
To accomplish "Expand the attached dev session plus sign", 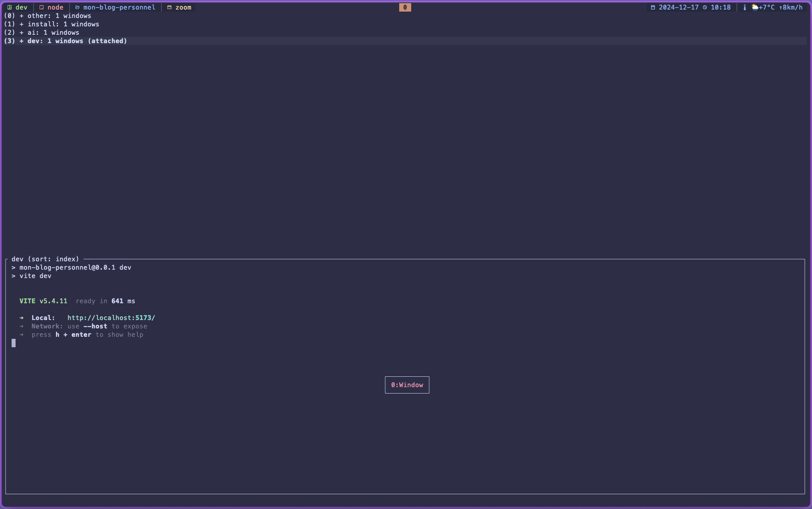I will tap(22, 41).
